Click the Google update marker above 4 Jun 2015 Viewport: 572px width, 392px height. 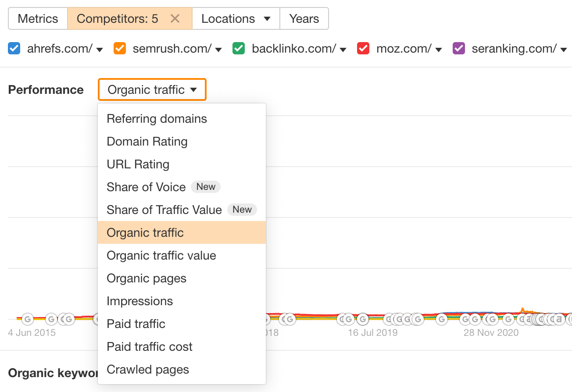coord(28,319)
